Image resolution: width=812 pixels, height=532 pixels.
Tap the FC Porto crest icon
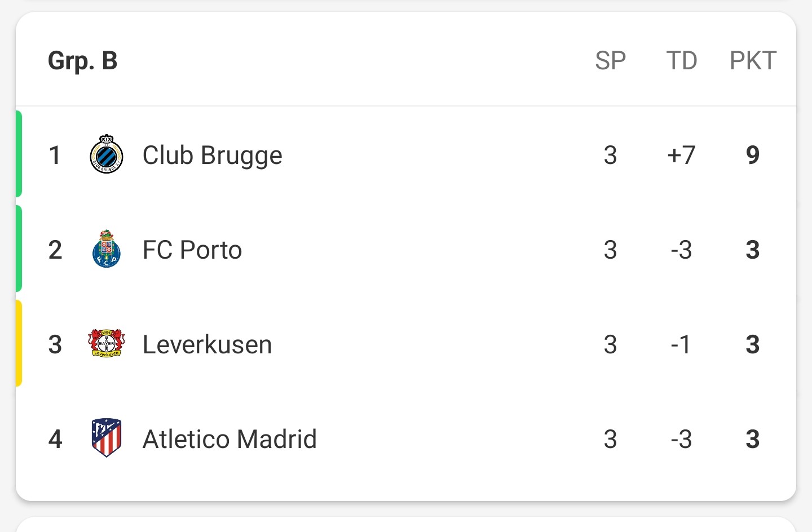pos(107,249)
